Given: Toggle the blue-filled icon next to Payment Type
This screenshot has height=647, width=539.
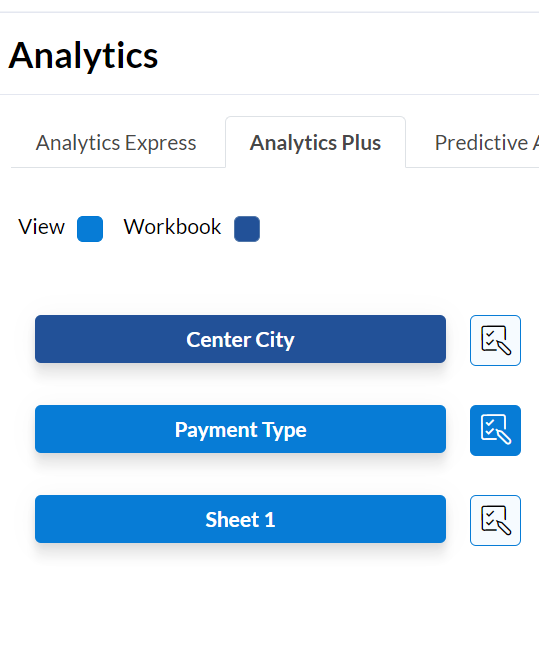Looking at the screenshot, I should pos(495,430).
